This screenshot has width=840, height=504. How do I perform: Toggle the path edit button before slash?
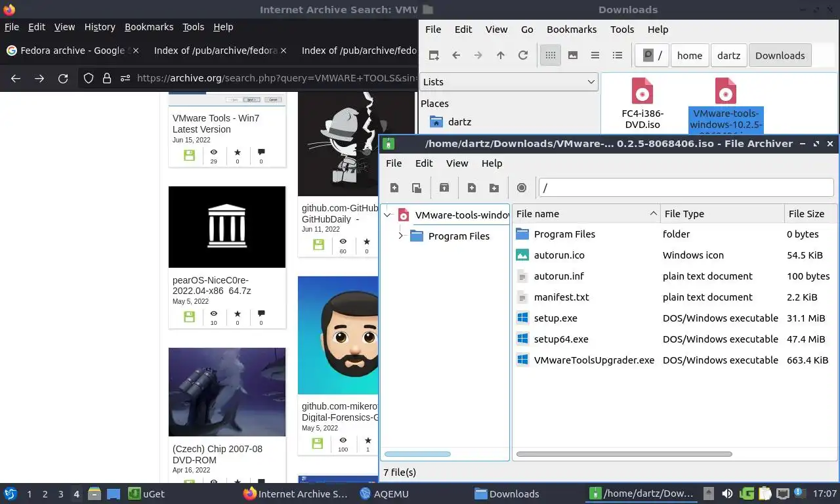click(648, 55)
